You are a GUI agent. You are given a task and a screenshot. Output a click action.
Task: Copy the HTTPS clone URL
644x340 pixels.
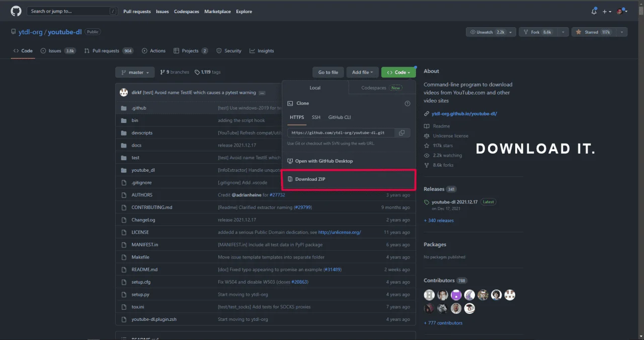(401, 133)
